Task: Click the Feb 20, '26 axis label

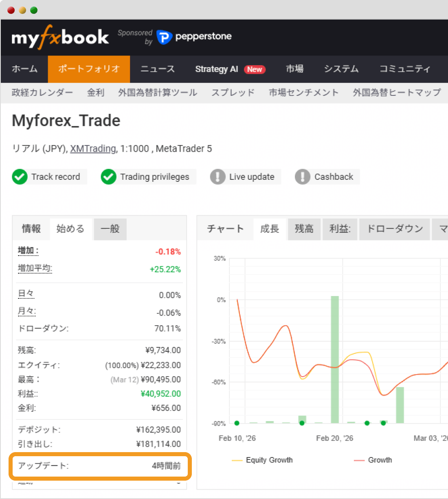Action: tap(335, 438)
